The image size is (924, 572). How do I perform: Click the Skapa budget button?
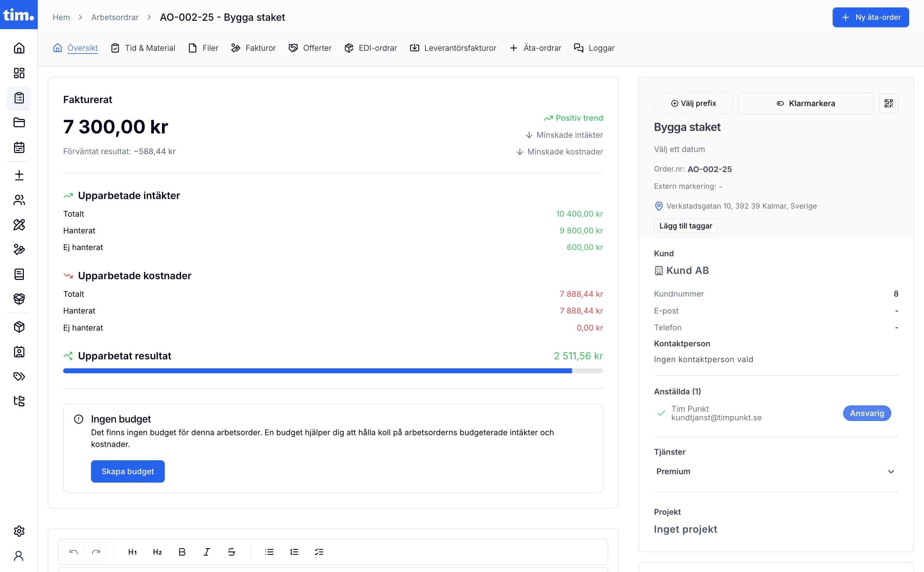coord(128,471)
